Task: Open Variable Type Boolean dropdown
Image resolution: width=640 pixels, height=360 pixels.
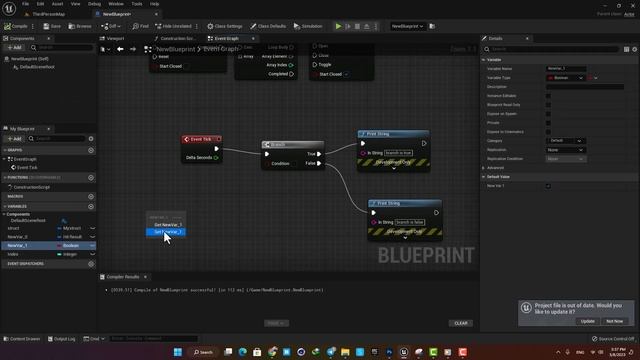Action: tap(566, 78)
